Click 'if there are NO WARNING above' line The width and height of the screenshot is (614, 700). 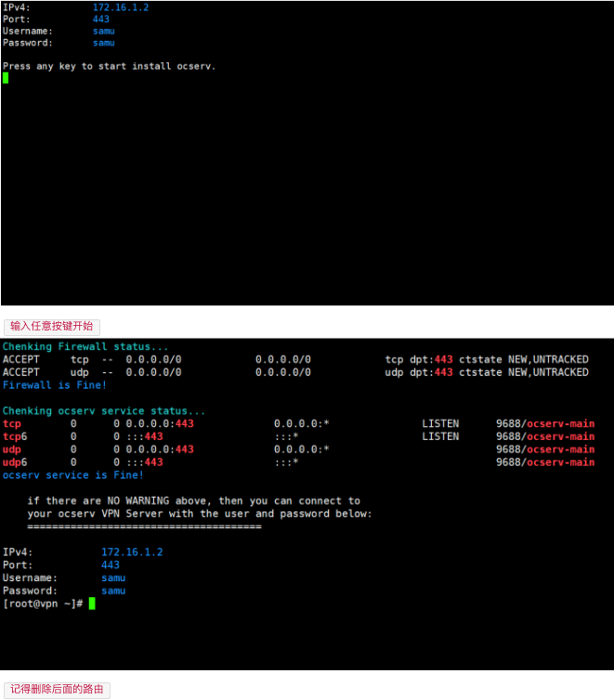click(194, 501)
